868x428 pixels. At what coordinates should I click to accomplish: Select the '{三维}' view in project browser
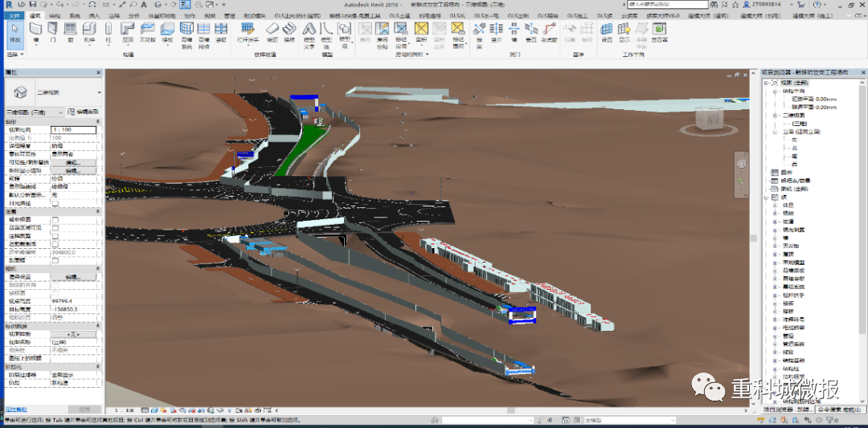800,124
